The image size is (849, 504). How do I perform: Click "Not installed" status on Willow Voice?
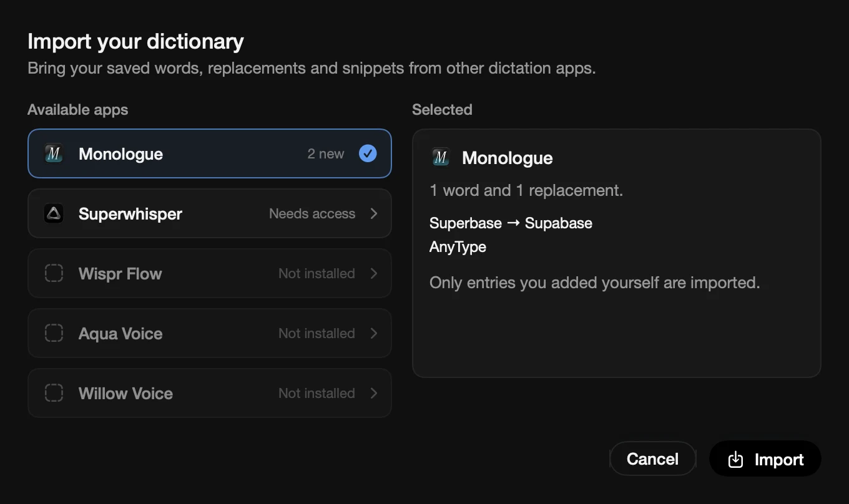point(317,394)
